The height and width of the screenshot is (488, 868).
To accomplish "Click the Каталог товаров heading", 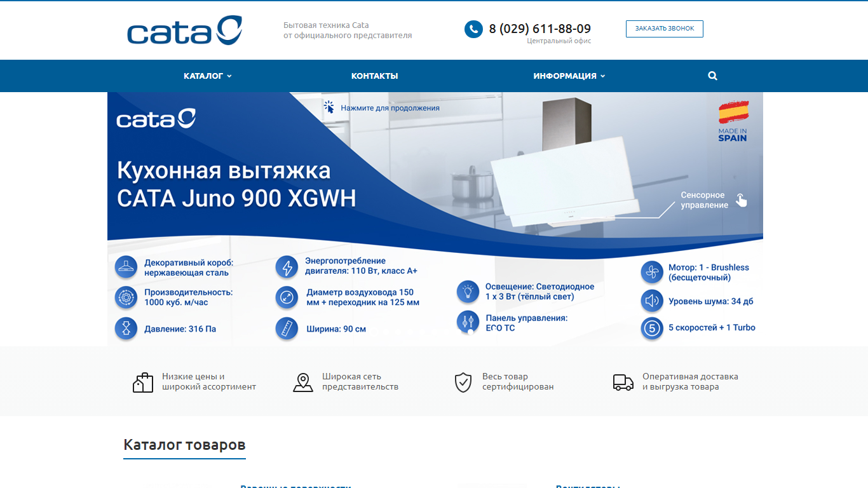I will pyautogui.click(x=184, y=445).
